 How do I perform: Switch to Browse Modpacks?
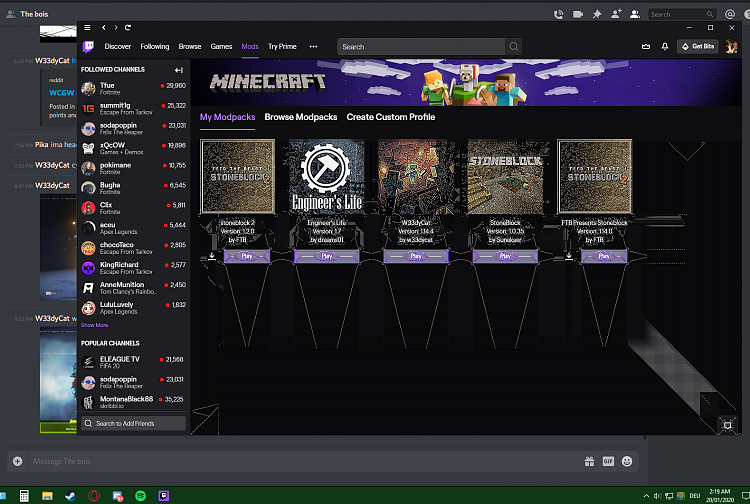point(301,117)
